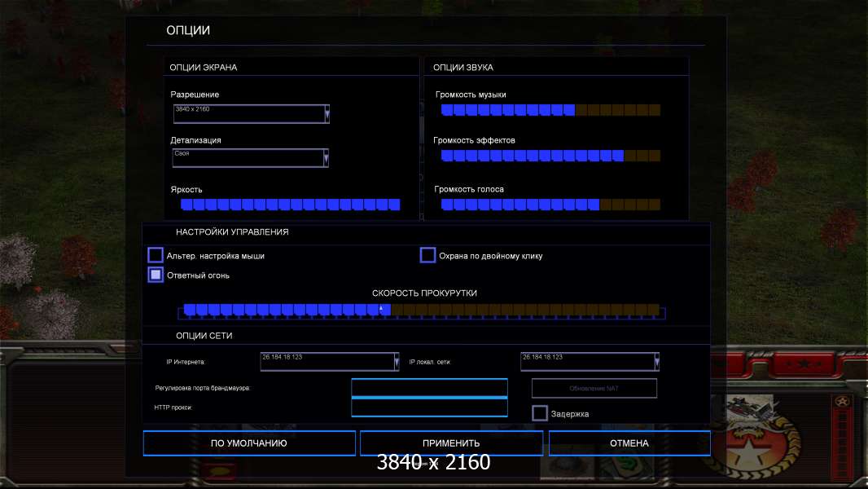Toggle the Ответный огонь checkbox
Image resolution: width=868 pixels, height=489 pixels.
[x=156, y=275]
